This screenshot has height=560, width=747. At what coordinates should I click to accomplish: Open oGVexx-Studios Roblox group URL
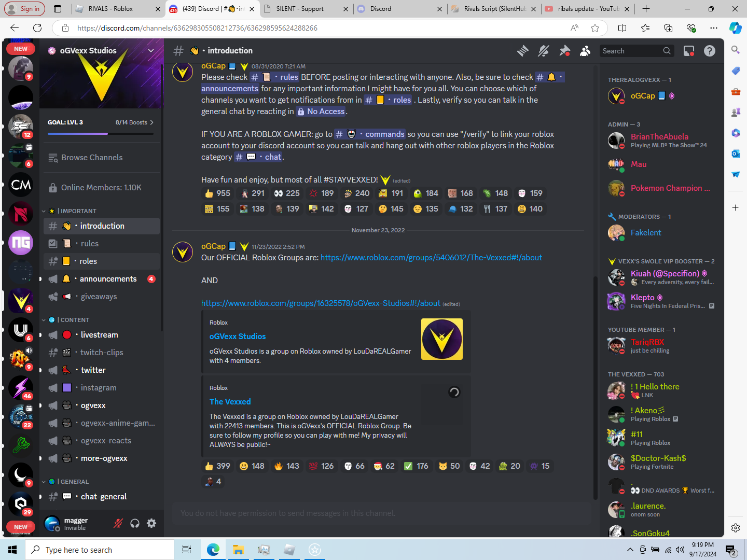point(321,303)
